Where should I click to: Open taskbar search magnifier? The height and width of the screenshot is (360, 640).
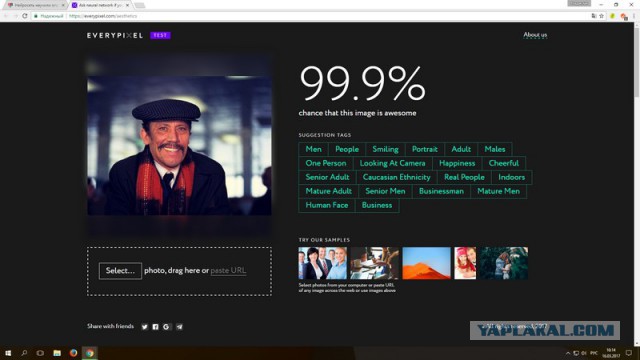coord(24,353)
